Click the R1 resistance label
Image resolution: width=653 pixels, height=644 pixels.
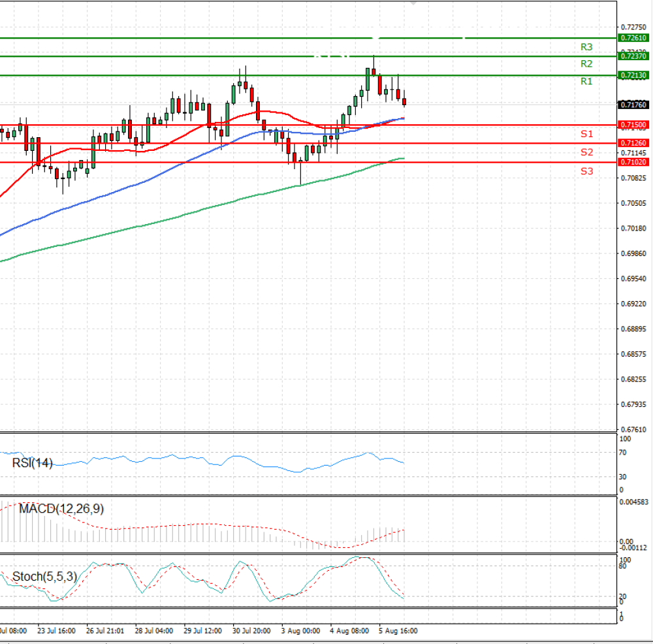tap(586, 81)
